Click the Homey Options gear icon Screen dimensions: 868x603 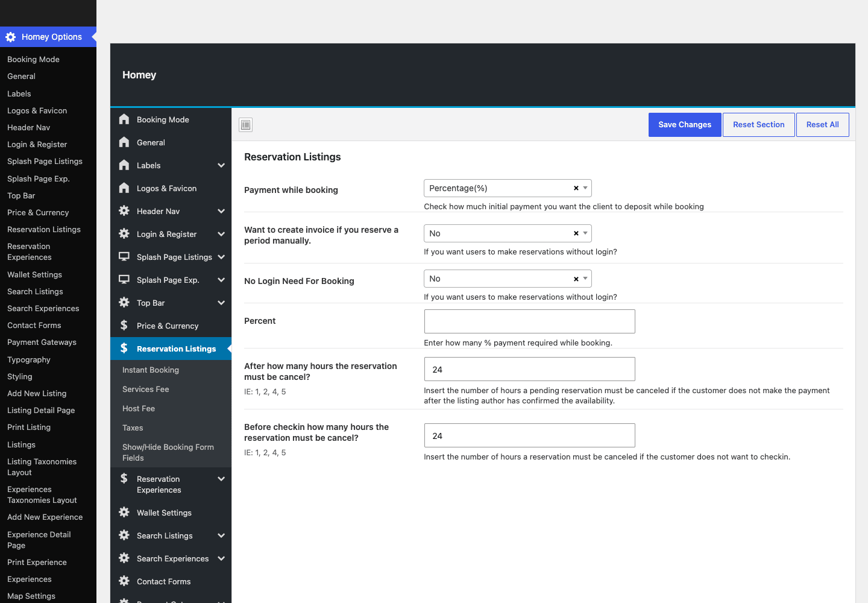[x=10, y=37]
